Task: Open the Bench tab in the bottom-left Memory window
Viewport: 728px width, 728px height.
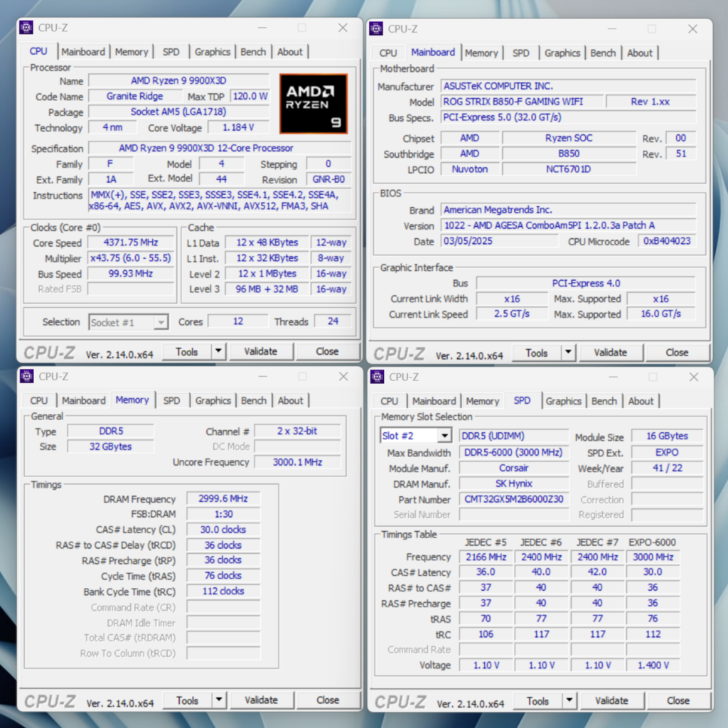Action: pyautogui.click(x=254, y=401)
